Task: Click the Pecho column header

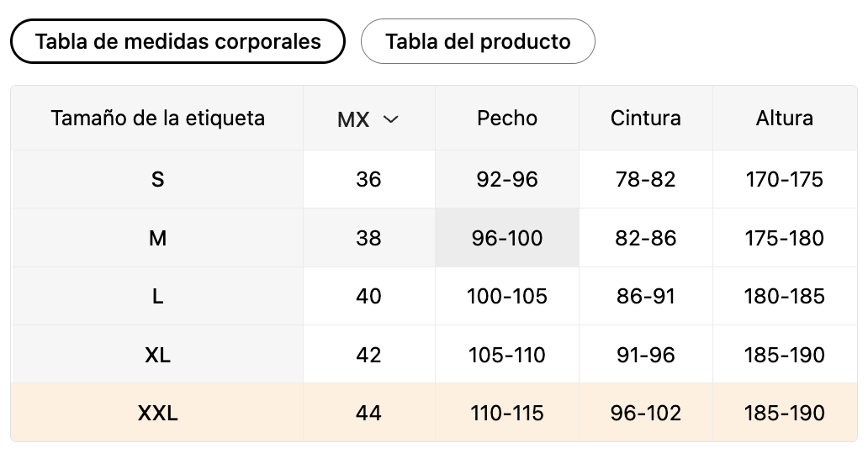Action: point(507,119)
